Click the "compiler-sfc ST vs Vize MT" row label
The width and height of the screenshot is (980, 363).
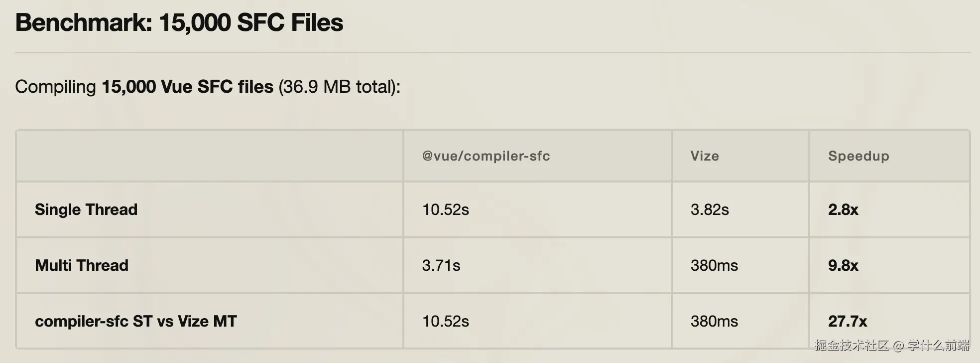(136, 321)
